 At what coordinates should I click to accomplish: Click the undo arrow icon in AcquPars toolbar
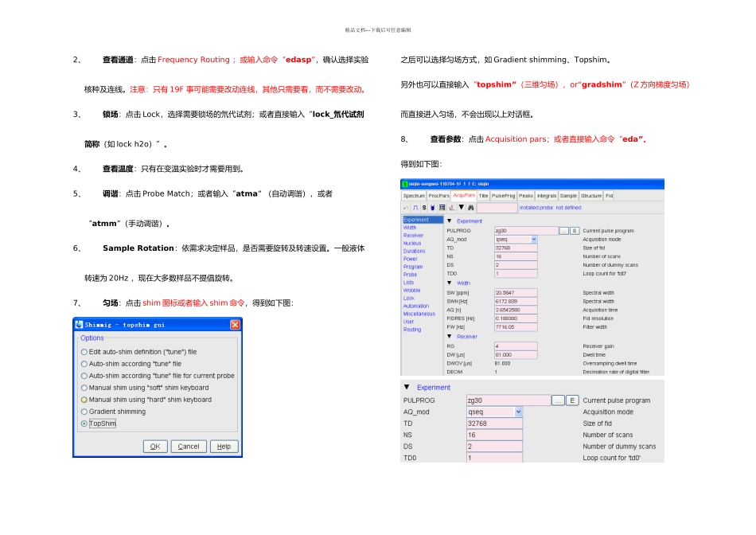tap(406, 208)
